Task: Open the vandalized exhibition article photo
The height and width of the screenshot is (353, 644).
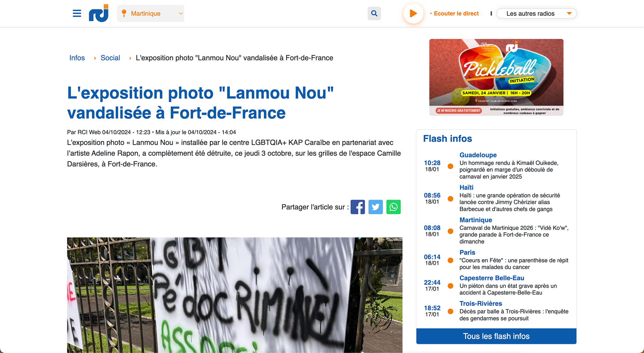Action: (x=234, y=295)
